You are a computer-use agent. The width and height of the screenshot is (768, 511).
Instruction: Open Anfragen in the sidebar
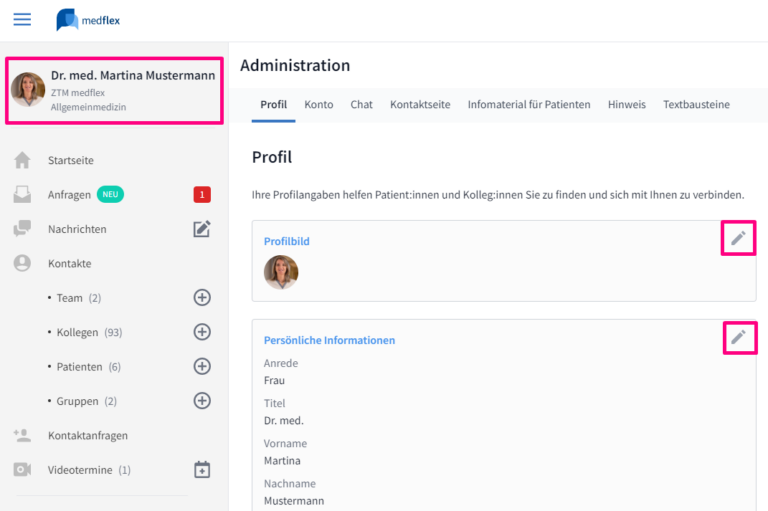pyautogui.click(x=69, y=195)
